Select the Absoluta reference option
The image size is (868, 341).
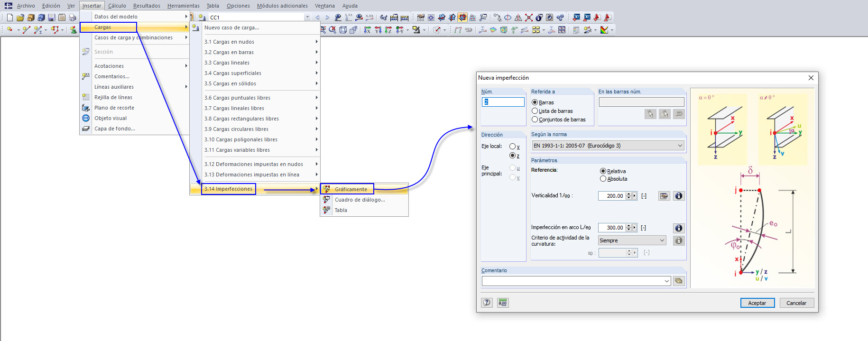pyautogui.click(x=603, y=179)
